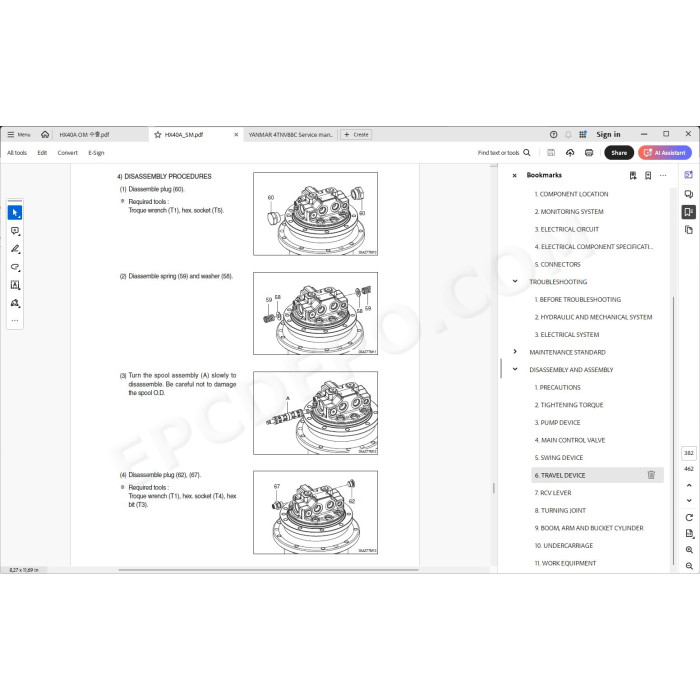Open the Comments side panel icon
Viewport: 700px width, 700px height.
[688, 194]
